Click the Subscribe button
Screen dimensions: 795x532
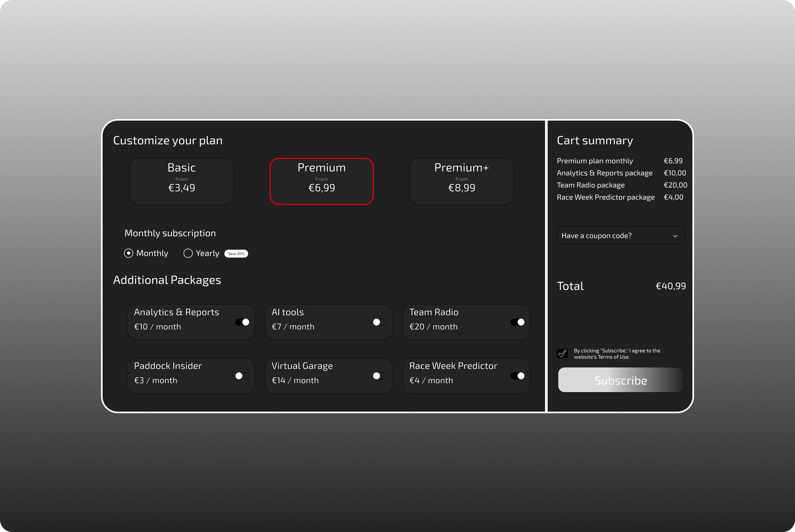620,380
